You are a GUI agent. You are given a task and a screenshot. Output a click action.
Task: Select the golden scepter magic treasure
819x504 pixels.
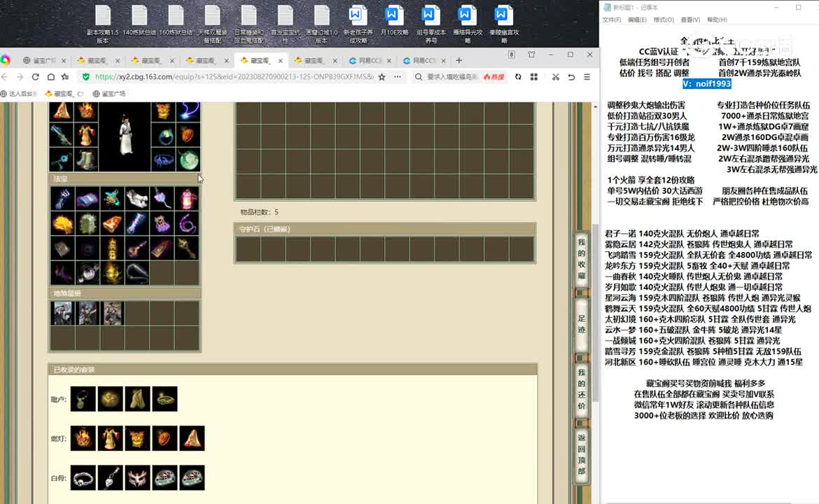point(188,248)
